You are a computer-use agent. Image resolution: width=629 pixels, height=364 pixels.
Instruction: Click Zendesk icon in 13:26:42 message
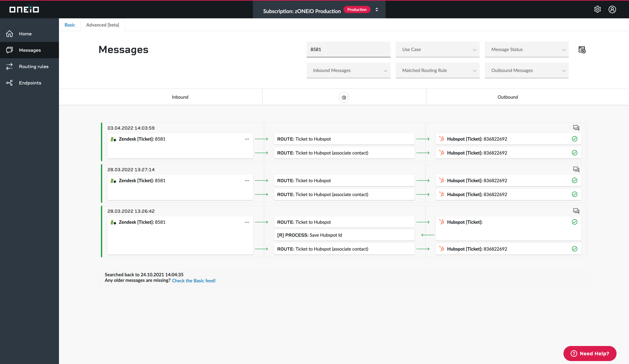coord(113,222)
